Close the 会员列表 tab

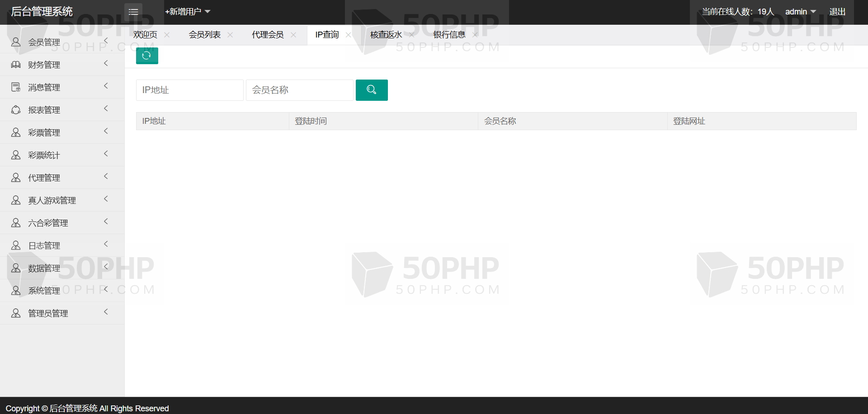tap(230, 35)
